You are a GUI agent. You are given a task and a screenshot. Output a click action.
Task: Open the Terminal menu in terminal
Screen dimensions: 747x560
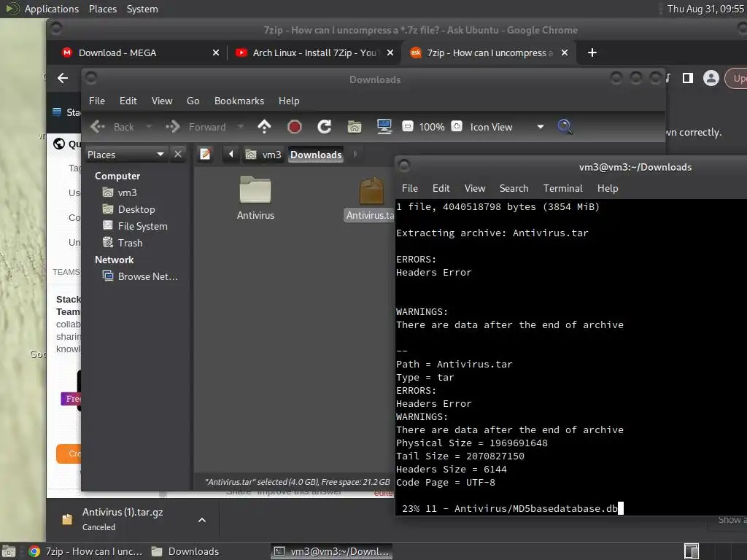pos(563,188)
